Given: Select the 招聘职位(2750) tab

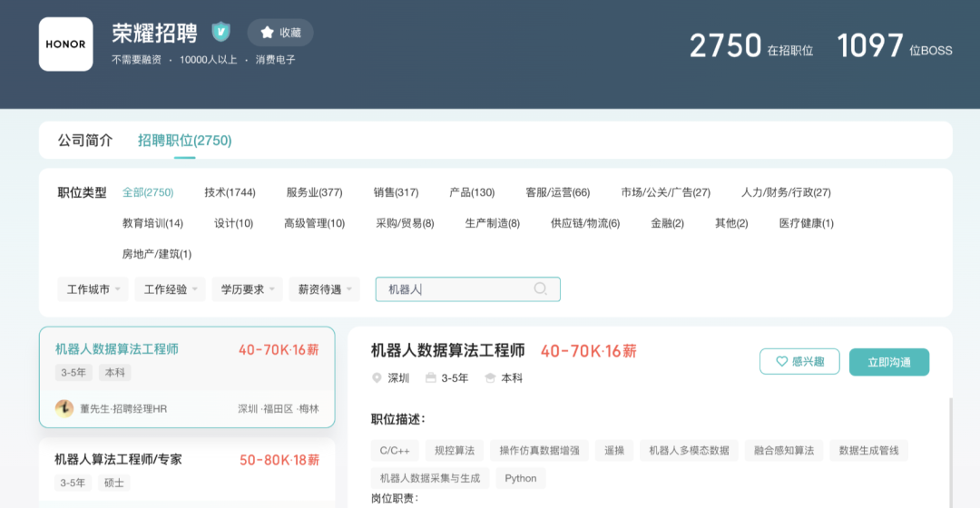Looking at the screenshot, I should coord(184,141).
